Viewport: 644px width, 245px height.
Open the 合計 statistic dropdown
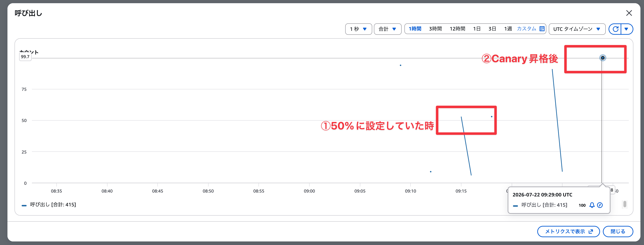tap(387, 29)
